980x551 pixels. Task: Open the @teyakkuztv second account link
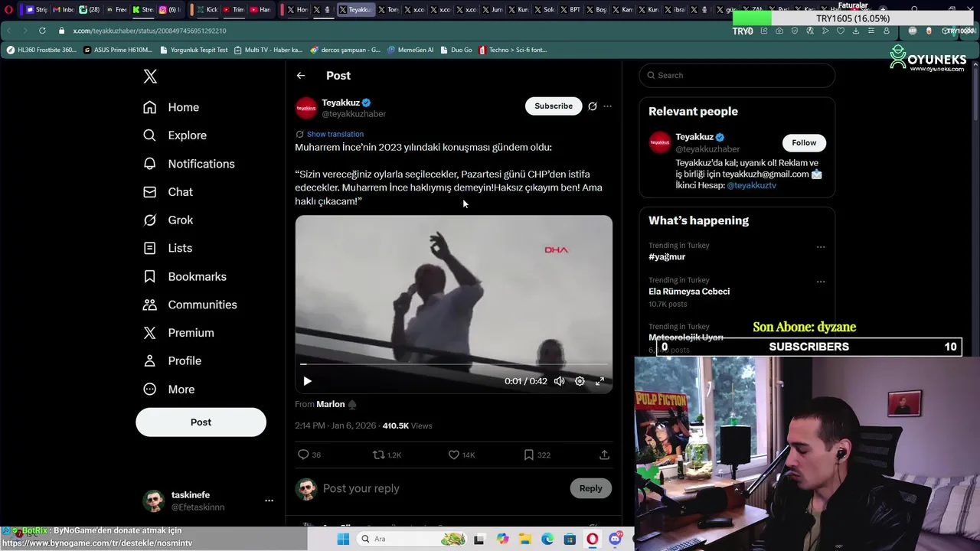coord(752,185)
